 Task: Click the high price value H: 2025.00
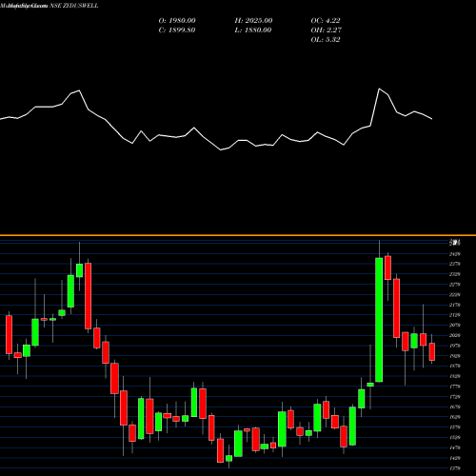click(253, 21)
